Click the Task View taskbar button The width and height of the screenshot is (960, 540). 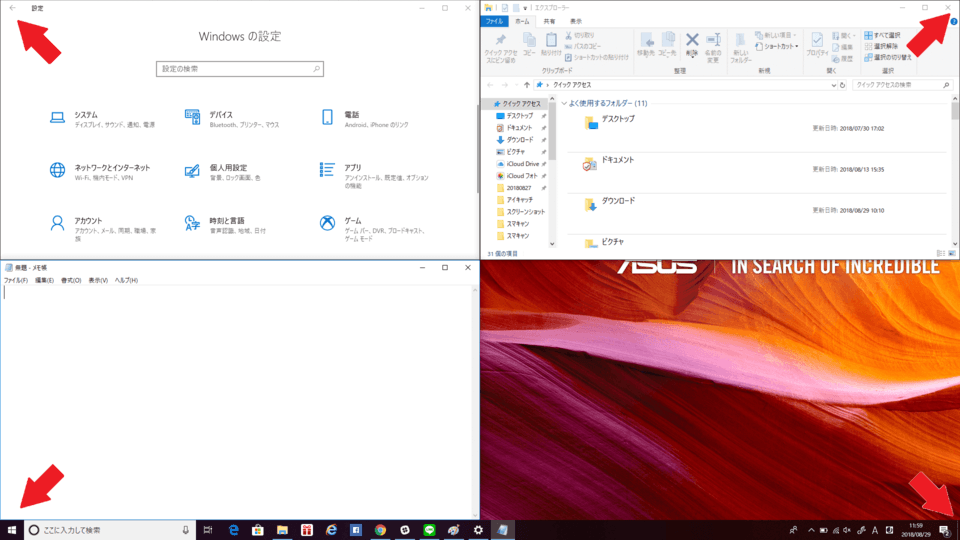coord(208,529)
